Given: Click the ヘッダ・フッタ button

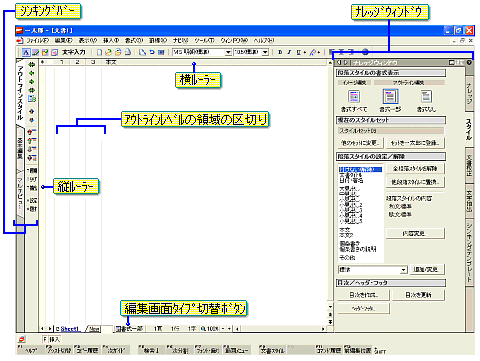Looking at the screenshot, I should point(363,309).
